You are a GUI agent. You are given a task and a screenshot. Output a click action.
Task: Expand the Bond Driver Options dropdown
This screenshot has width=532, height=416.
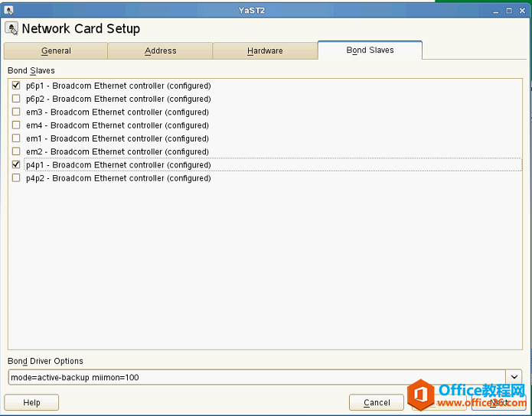point(514,377)
